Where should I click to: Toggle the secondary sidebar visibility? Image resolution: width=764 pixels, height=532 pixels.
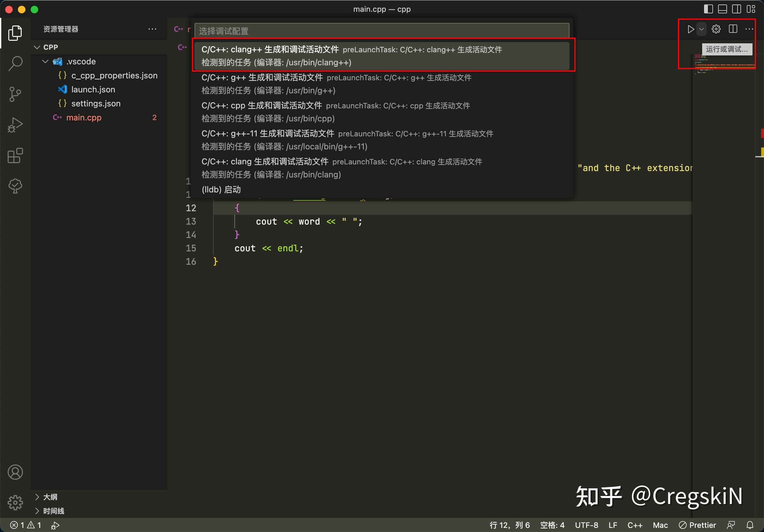point(736,9)
